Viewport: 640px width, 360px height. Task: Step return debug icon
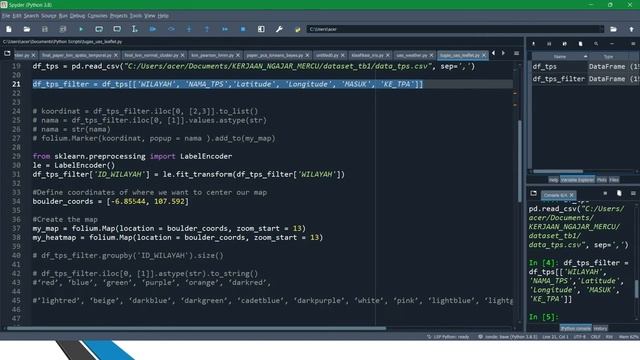point(207,29)
